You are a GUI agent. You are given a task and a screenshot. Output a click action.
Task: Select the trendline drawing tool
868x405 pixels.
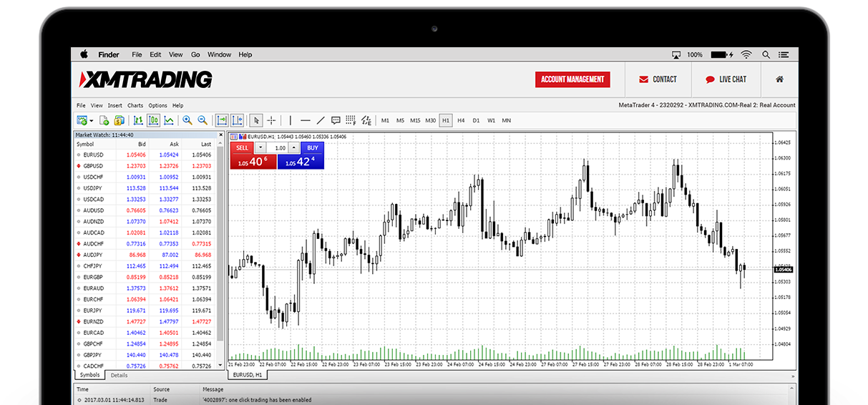point(321,120)
